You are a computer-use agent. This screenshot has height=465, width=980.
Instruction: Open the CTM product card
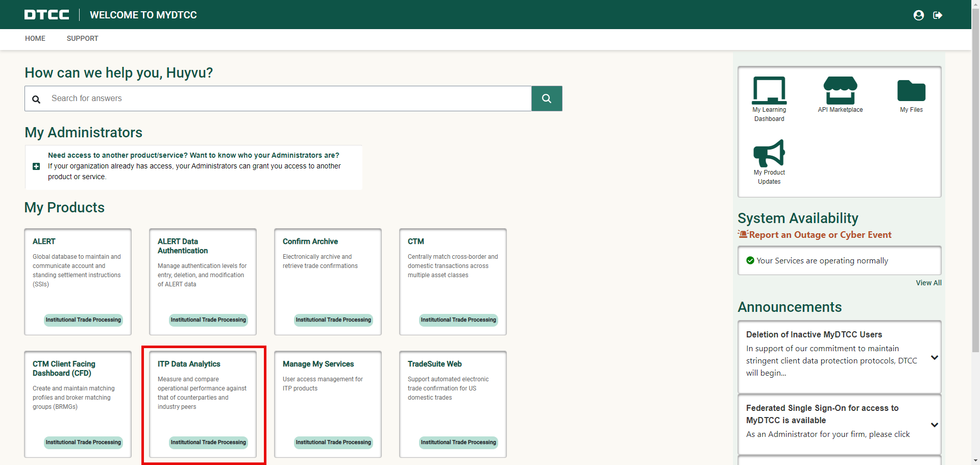[453, 281]
